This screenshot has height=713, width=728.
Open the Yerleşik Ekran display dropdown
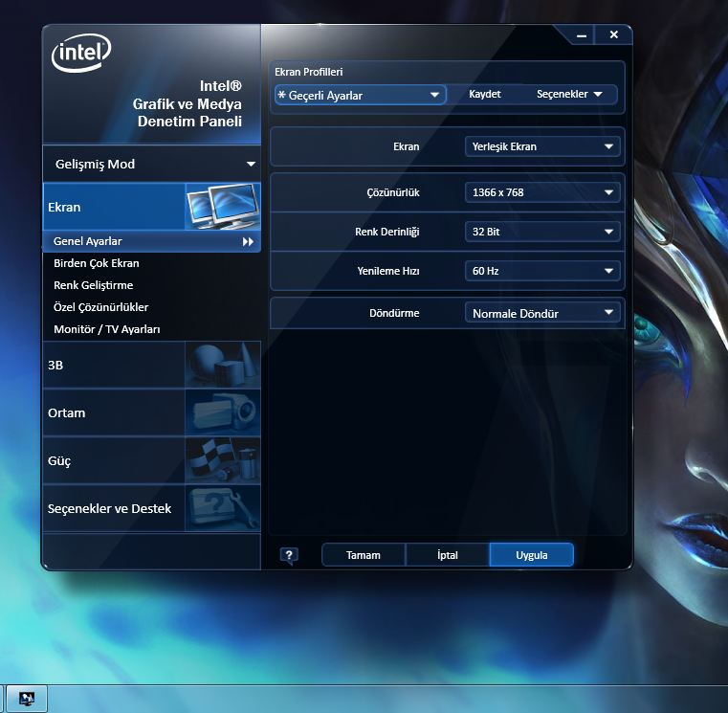pyautogui.click(x=542, y=146)
